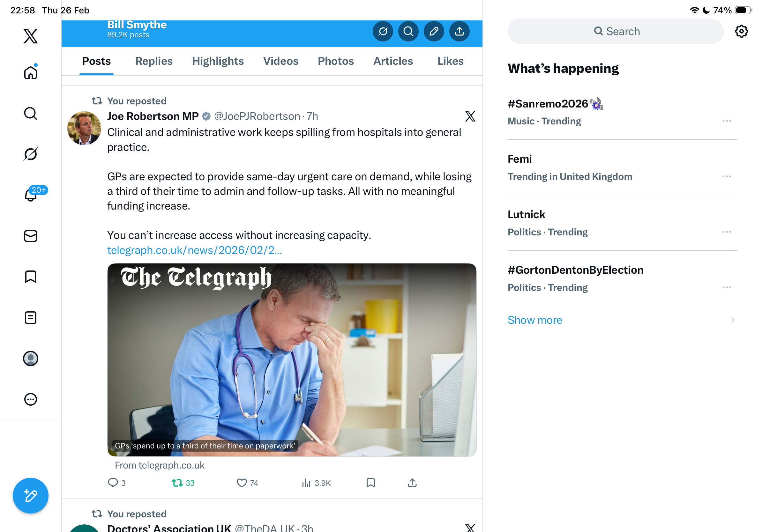Viewport: 762px width, 532px height.
Task: Click the edit profile pencil icon
Action: [x=434, y=32]
